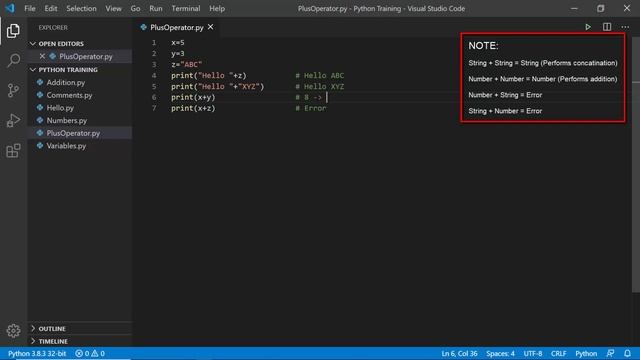640x360 pixels.
Task: Select Python 3.8.3 32-bit interpreter
Action: (x=37, y=353)
